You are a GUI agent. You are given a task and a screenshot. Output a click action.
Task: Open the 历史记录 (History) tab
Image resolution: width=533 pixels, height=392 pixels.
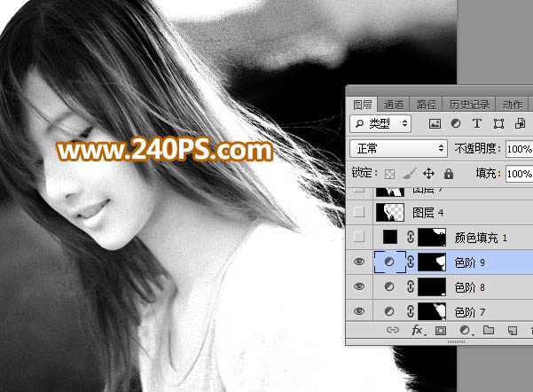(469, 105)
